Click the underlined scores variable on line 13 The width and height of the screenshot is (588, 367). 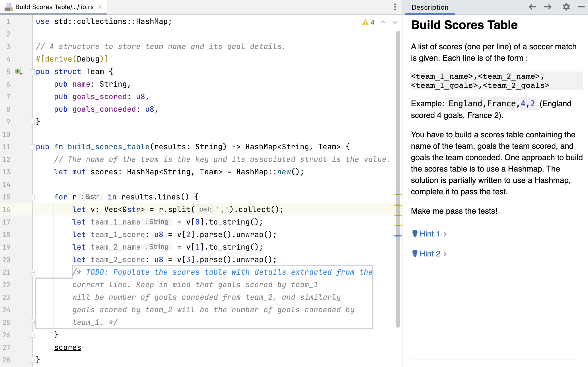coord(104,172)
